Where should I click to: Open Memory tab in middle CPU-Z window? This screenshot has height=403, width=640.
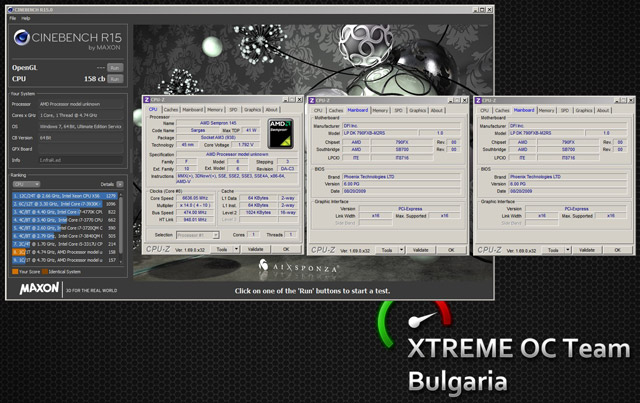380,111
